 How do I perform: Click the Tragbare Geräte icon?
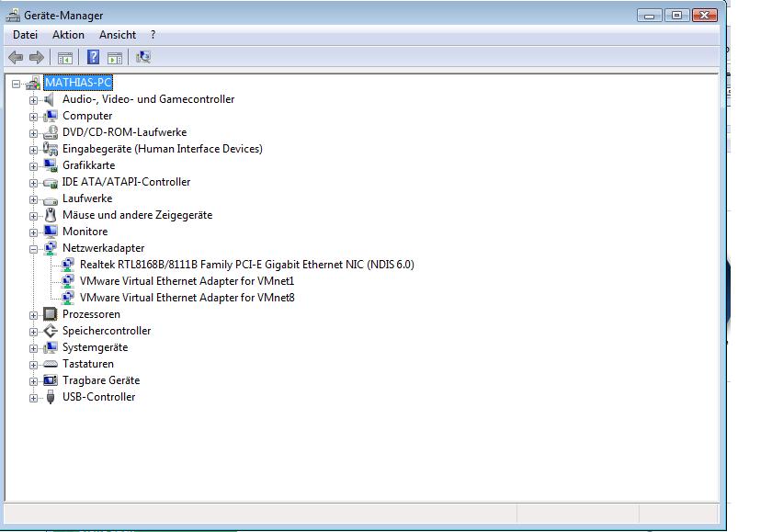(51, 380)
